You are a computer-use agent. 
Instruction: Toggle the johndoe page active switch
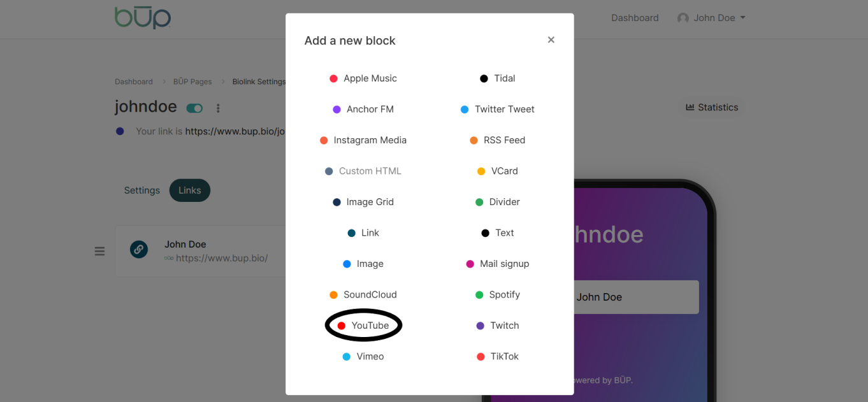(194, 108)
